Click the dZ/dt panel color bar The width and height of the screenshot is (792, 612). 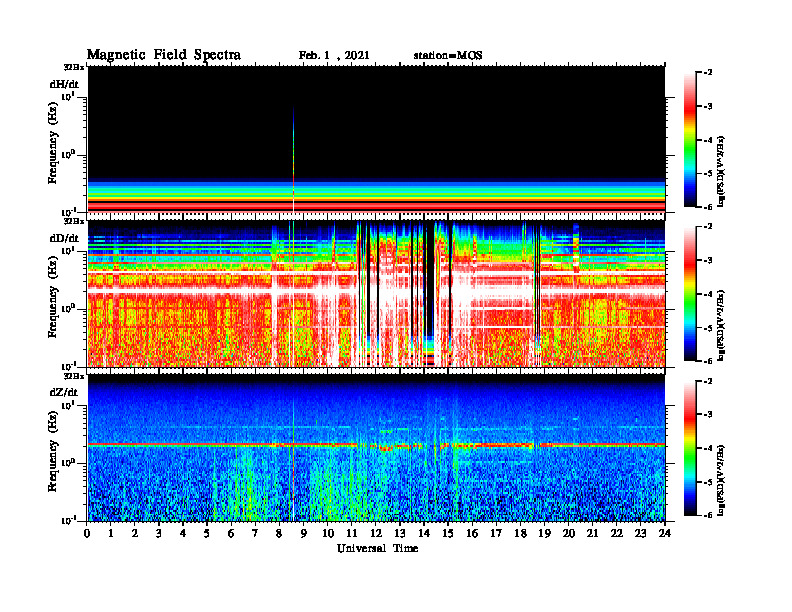tap(689, 448)
